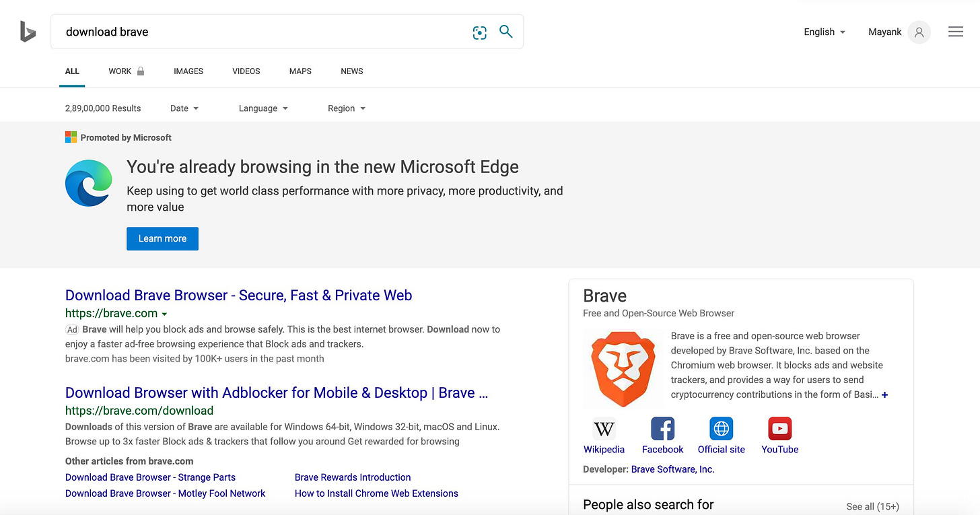Click the 'Brave' knowledge panel title
980x515 pixels.
point(604,296)
